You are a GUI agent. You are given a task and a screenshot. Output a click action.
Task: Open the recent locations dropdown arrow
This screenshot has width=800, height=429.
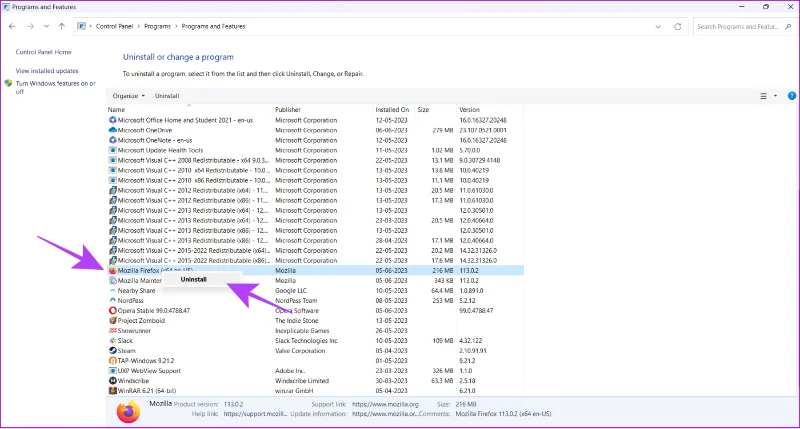point(46,26)
